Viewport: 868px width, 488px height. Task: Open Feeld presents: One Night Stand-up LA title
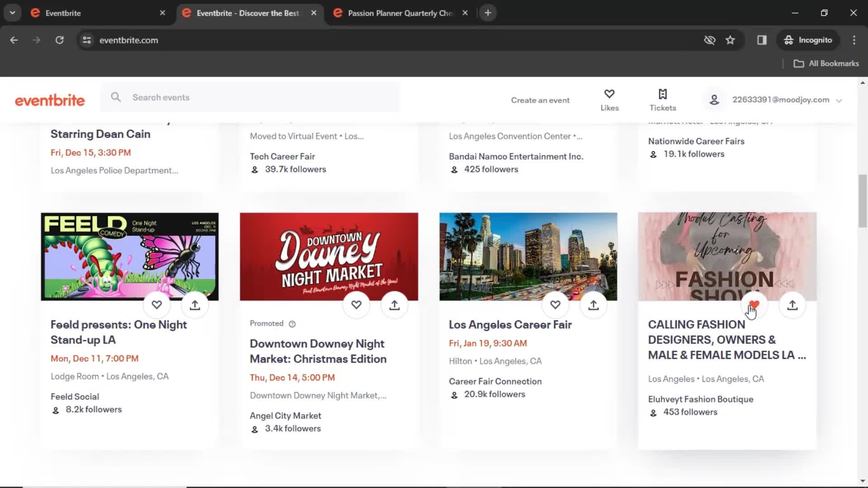click(x=118, y=332)
